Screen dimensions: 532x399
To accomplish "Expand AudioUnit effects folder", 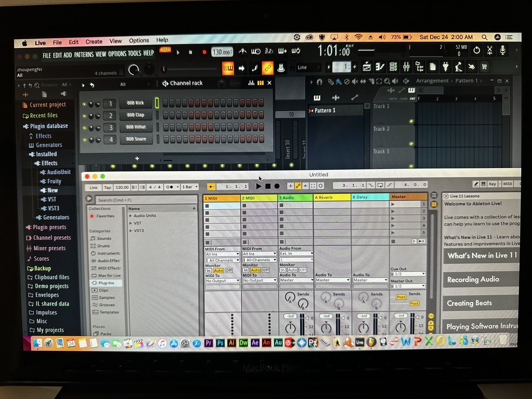I will tap(55, 172).
